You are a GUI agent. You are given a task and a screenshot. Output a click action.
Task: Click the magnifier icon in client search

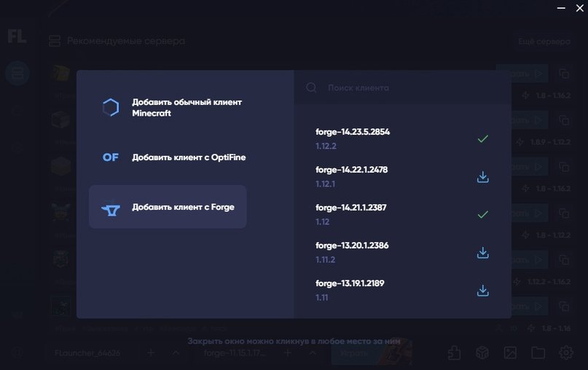(x=311, y=87)
